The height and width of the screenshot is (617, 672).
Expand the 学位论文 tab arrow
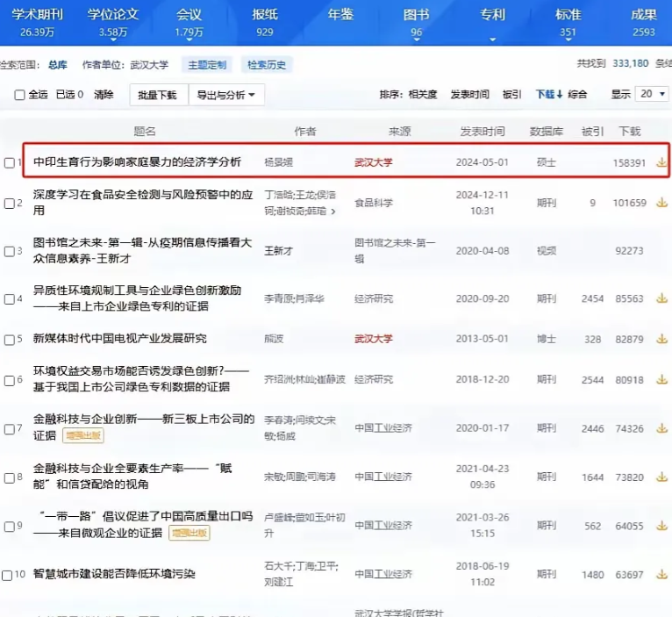click(x=113, y=39)
